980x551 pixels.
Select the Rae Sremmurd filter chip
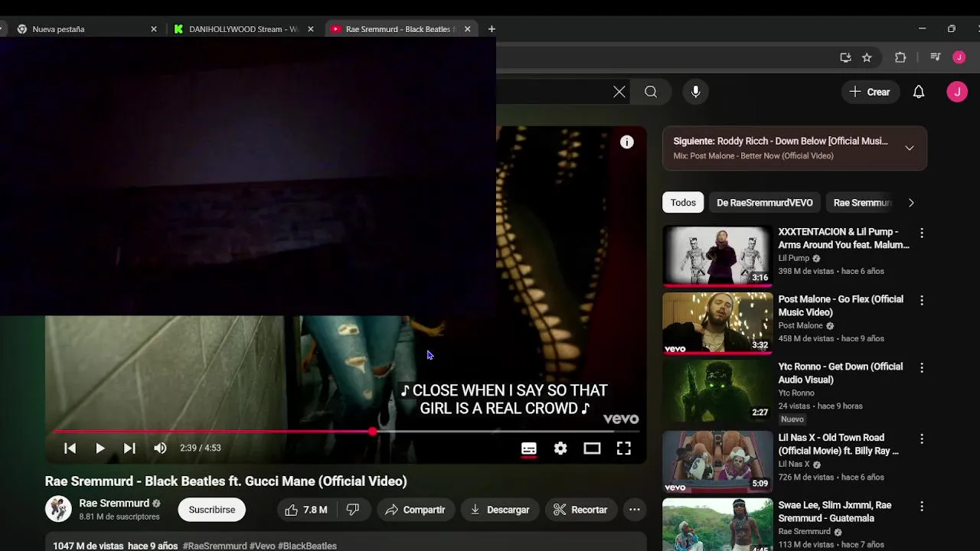[x=862, y=203]
